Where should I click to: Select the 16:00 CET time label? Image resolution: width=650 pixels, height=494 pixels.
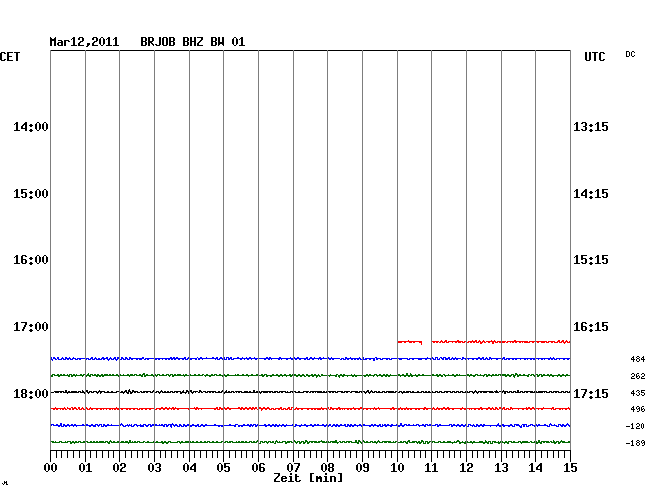pos(31,260)
